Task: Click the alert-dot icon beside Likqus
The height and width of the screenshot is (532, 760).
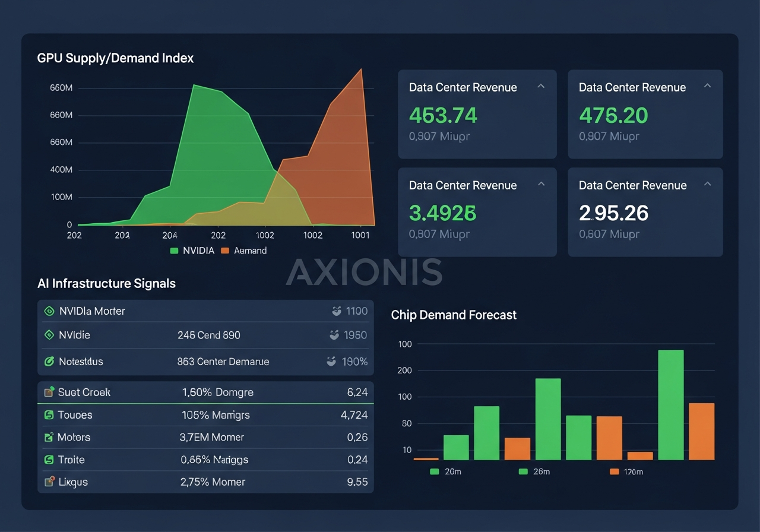Action: 49,482
